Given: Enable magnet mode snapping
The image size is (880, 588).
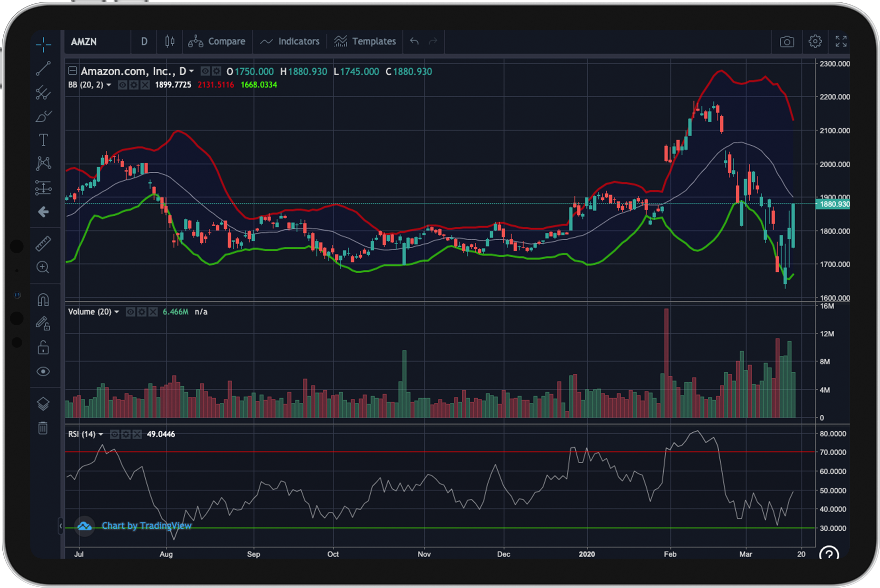Looking at the screenshot, I should [x=43, y=300].
